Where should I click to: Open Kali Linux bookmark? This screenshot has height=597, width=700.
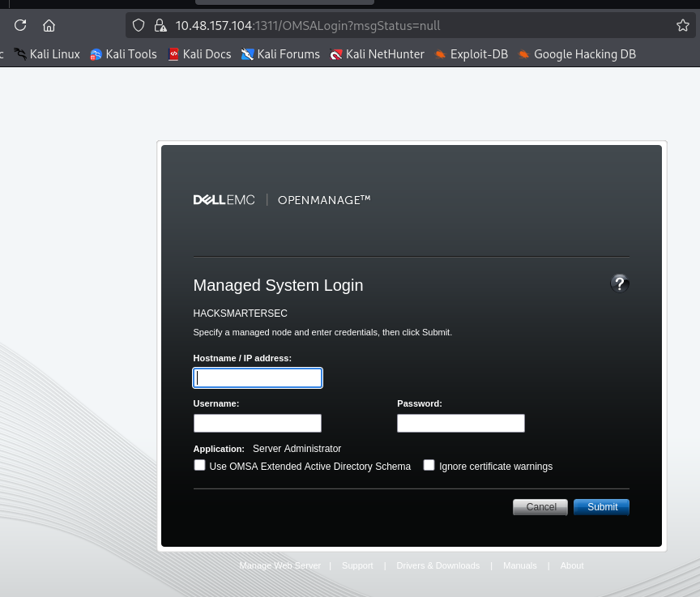click(47, 54)
